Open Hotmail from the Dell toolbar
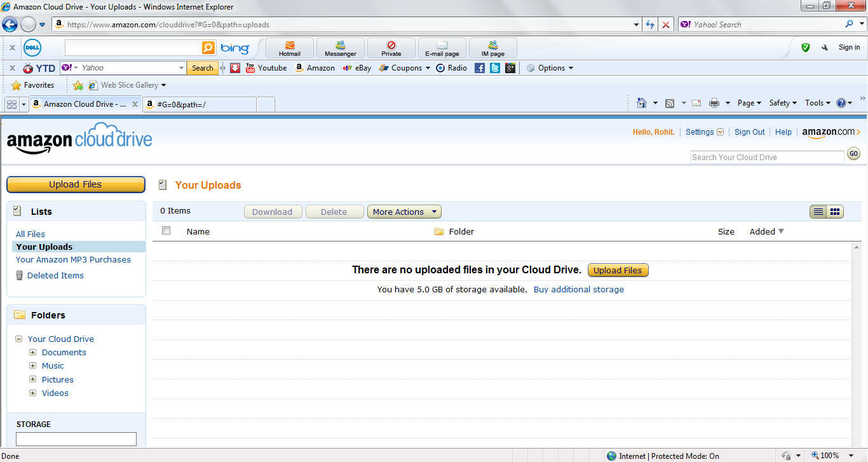Image resolution: width=868 pixels, height=462 pixels. point(290,48)
